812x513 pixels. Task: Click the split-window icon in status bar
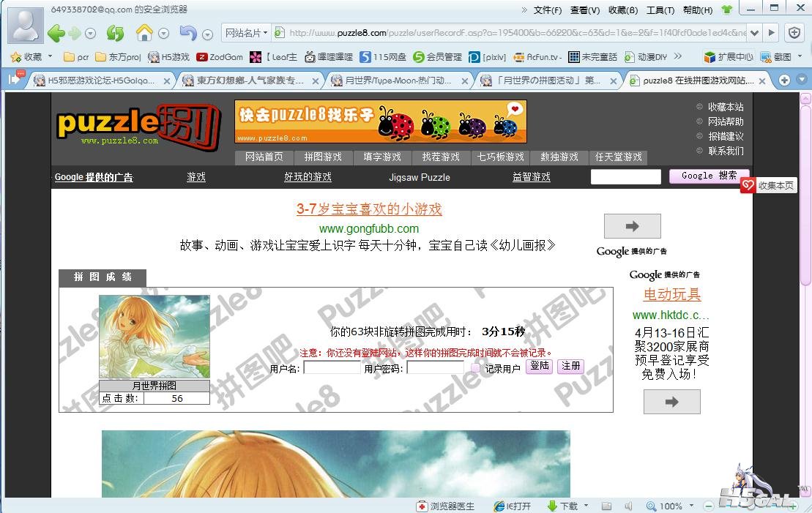[606, 506]
